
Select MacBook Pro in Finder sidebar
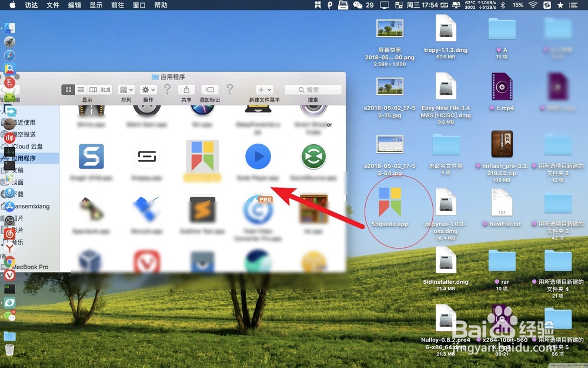30,267
